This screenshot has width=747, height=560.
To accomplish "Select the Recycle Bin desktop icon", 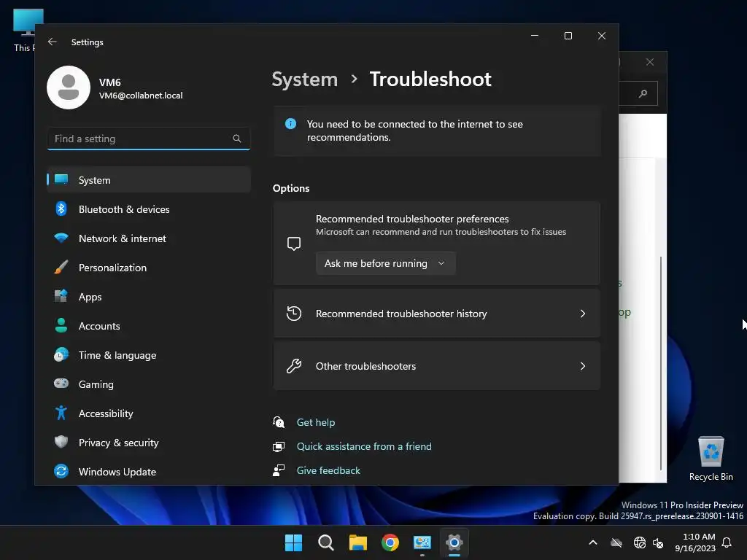I will click(x=711, y=458).
